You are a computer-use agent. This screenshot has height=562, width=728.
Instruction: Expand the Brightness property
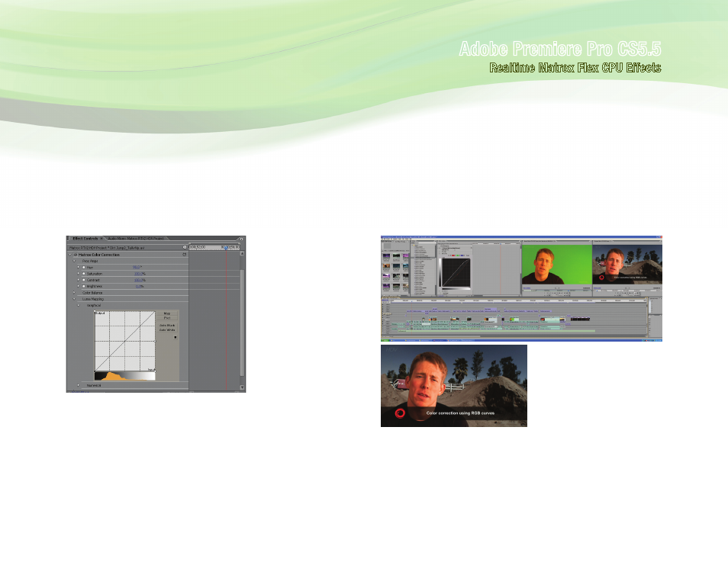[x=79, y=286]
